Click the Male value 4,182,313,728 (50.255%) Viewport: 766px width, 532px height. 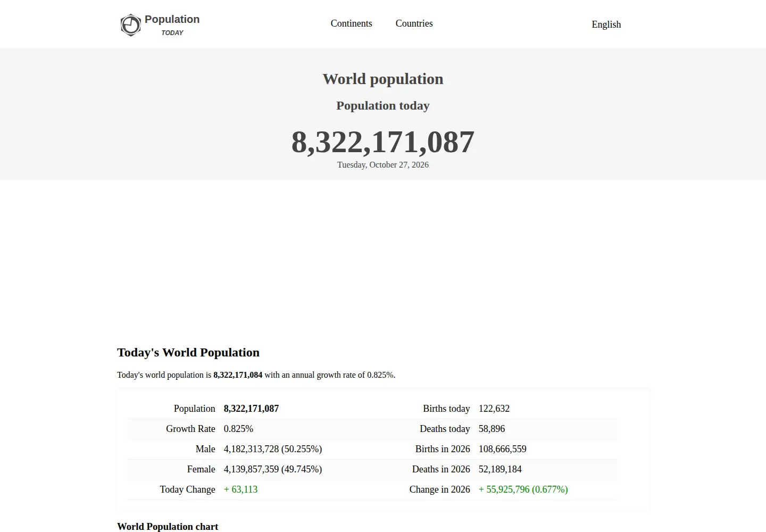click(273, 449)
